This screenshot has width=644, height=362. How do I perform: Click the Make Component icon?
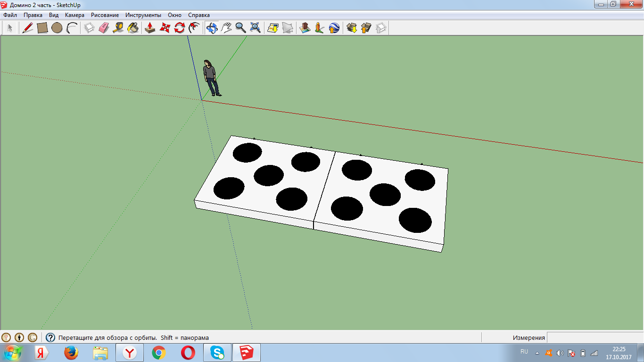[x=89, y=28]
